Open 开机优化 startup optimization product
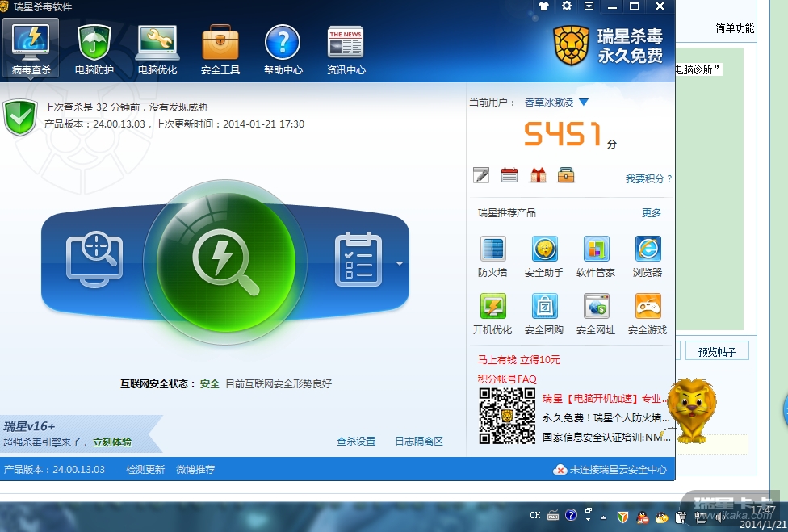Viewport: 788px width, 532px height. coord(492,315)
